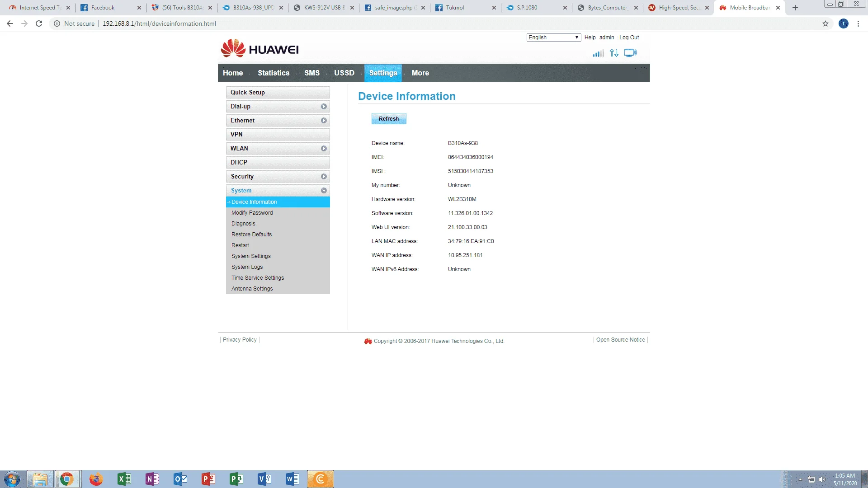The image size is (868, 488).
Task: Select the Settings tab
Action: [x=383, y=73]
